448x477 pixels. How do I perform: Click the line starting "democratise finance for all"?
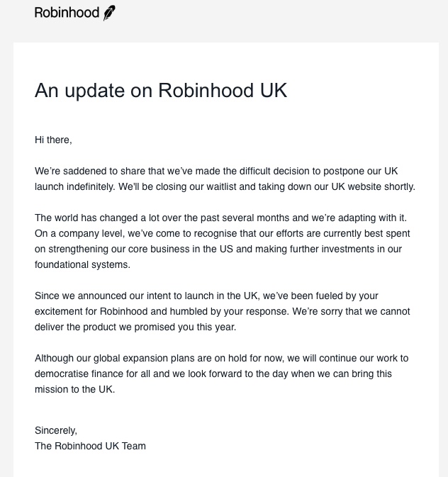(213, 374)
